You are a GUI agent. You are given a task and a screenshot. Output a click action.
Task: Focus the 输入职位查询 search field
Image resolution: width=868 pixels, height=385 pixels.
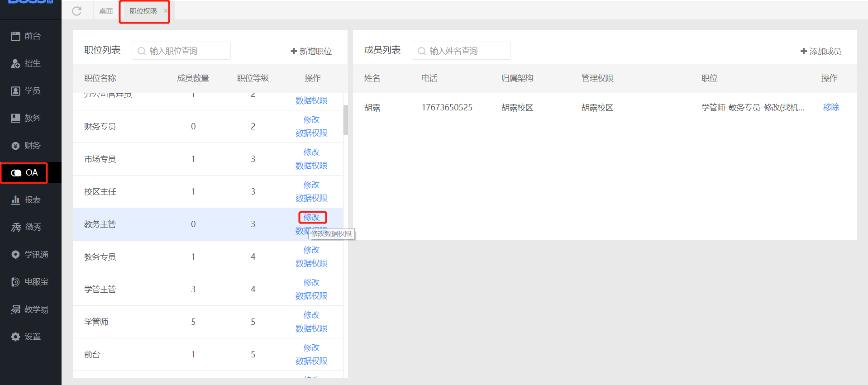181,51
